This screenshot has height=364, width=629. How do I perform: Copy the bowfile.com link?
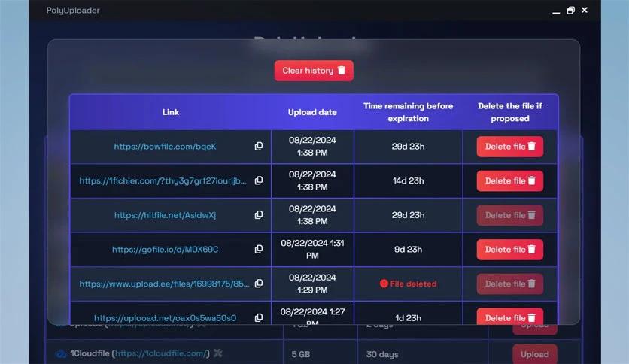259,147
